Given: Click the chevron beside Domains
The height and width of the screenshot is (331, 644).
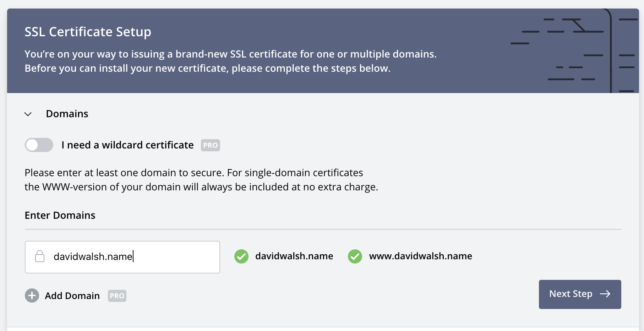Looking at the screenshot, I should tap(28, 114).
